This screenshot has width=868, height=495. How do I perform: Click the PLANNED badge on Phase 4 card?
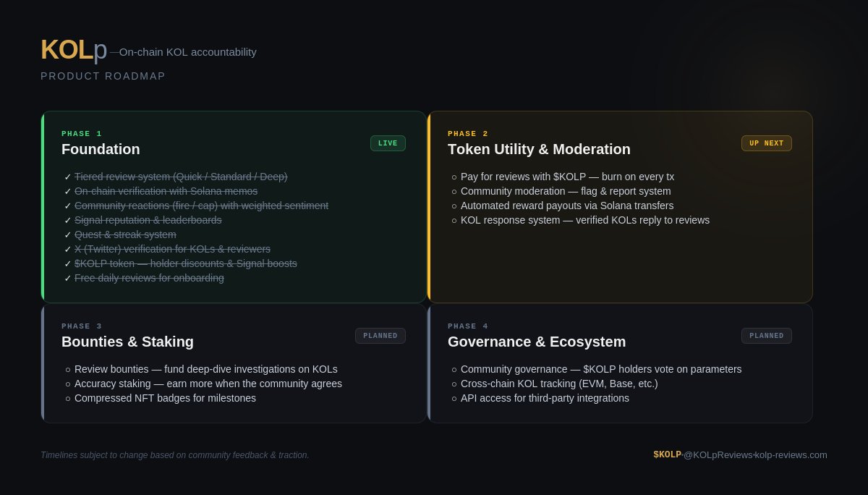(x=766, y=336)
